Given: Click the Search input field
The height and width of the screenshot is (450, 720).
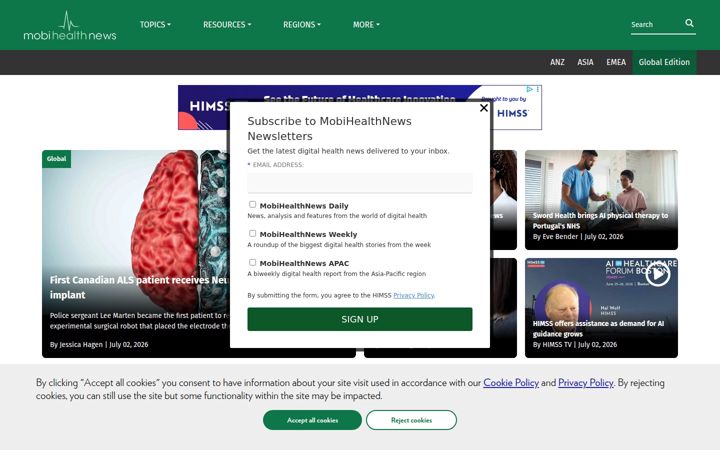Looking at the screenshot, I should (x=657, y=24).
